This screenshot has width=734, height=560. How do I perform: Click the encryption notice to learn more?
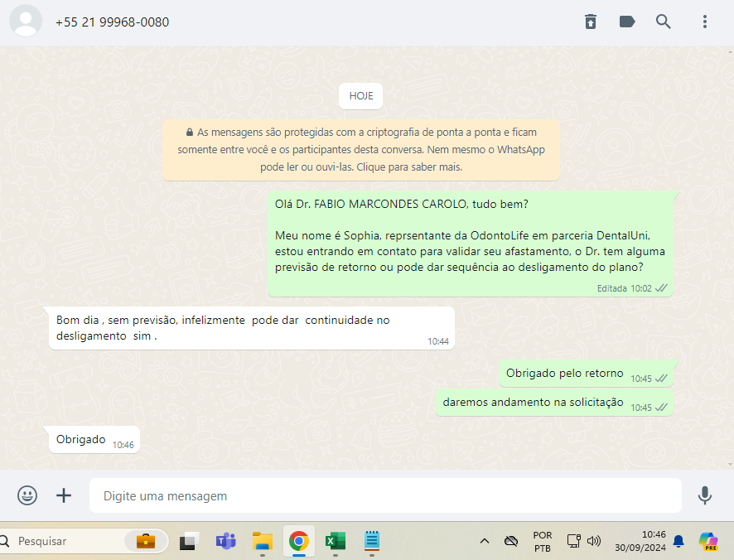[x=360, y=149]
